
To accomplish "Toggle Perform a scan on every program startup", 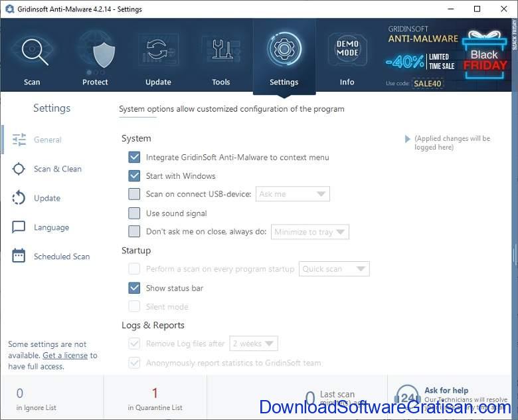I will click(134, 269).
